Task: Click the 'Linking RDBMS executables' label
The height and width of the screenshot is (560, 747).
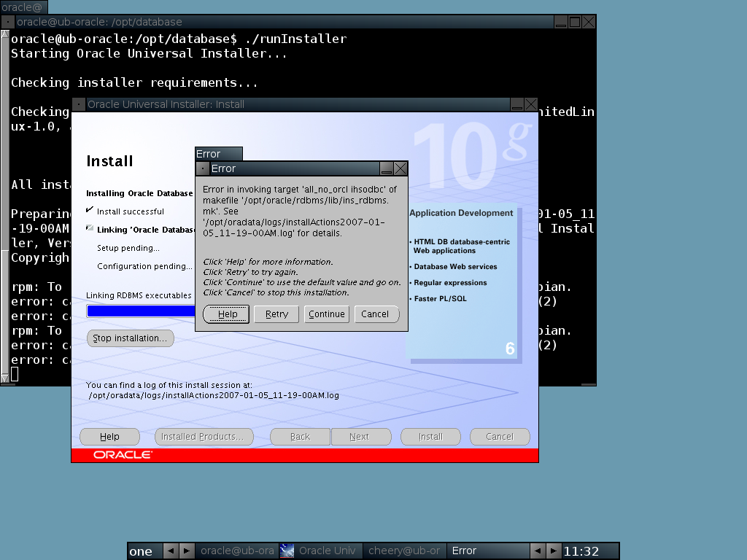Action: coord(139,296)
